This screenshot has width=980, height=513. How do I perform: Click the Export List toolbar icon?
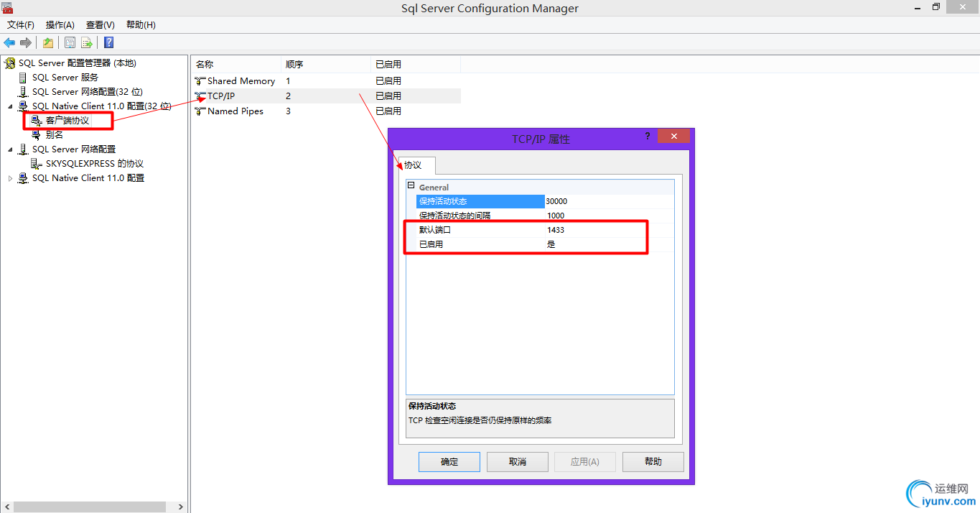[87, 42]
